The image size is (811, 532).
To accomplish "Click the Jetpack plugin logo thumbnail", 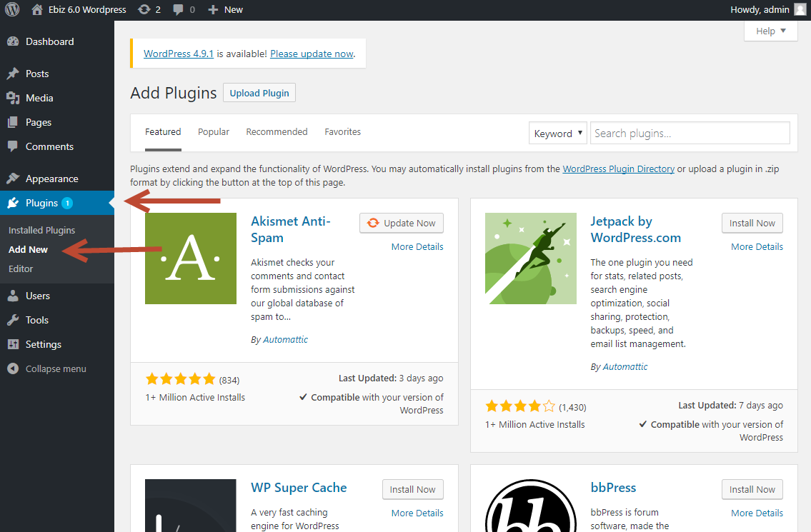I will pos(531,258).
